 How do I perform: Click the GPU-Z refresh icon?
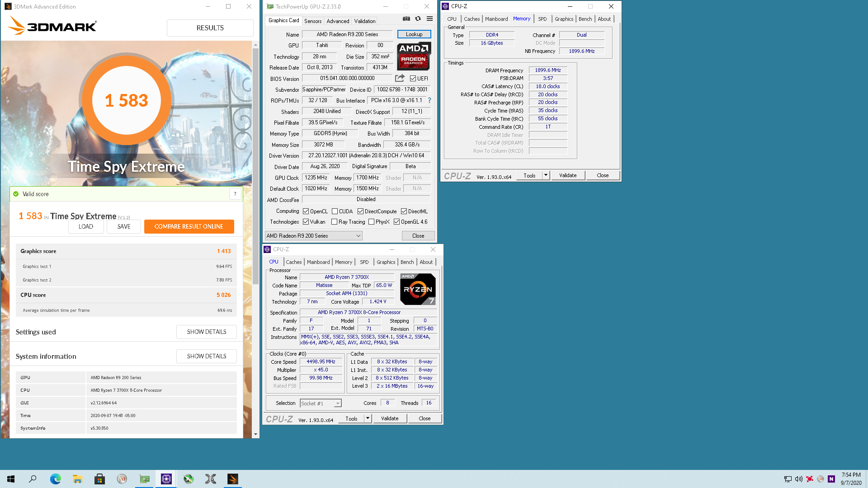tap(418, 19)
